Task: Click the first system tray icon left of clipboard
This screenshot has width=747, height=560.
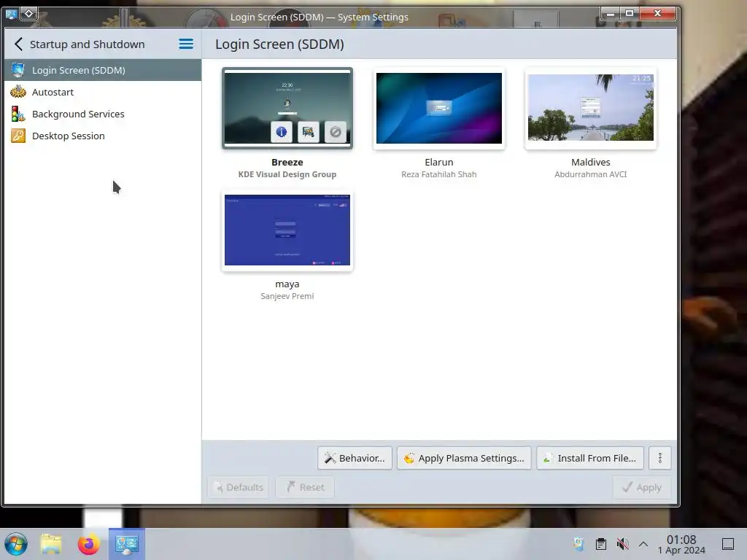Action: coord(578,544)
